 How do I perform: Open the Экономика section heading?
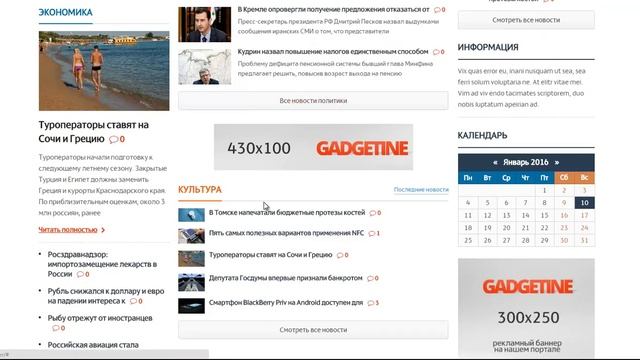click(x=65, y=12)
